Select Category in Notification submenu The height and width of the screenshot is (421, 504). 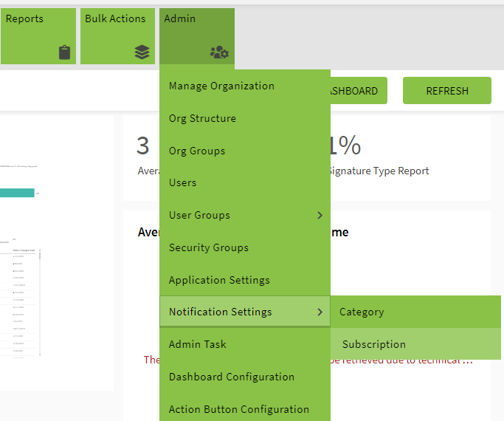[x=362, y=312]
